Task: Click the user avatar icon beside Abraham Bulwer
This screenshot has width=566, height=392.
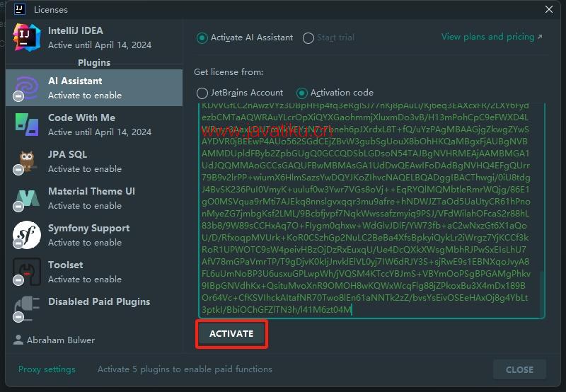Action: click(x=18, y=340)
